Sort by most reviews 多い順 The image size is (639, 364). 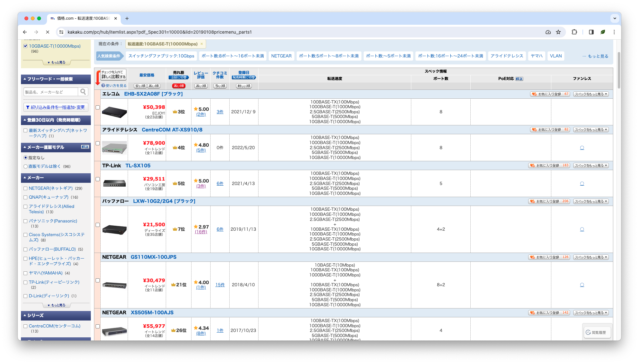(x=220, y=86)
